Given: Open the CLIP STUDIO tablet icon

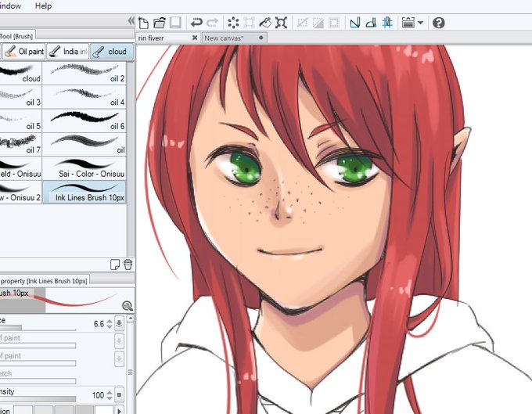Looking at the screenshot, I should [x=408, y=23].
